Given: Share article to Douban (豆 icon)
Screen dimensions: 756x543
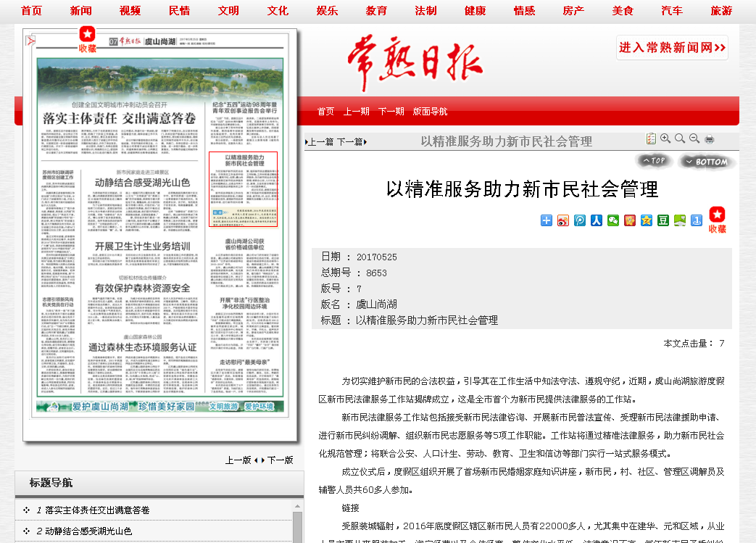Looking at the screenshot, I should 663,220.
